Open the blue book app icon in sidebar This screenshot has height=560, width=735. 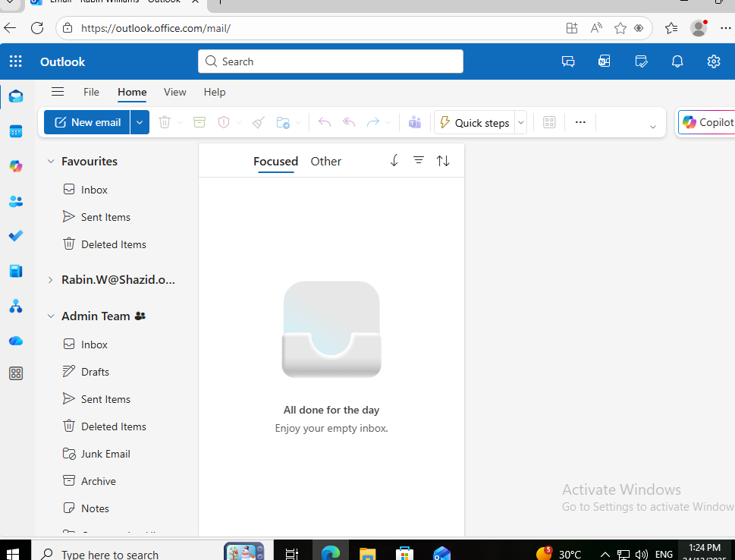(16, 271)
